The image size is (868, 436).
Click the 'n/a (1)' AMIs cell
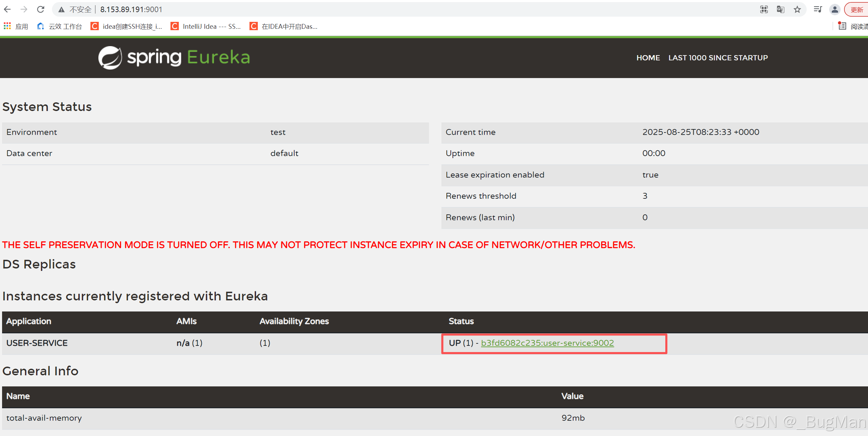coord(190,343)
